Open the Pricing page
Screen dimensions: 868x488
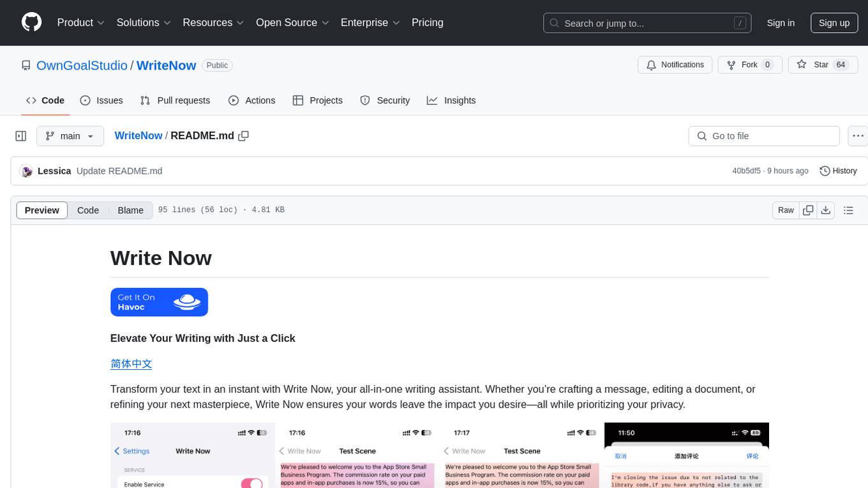(428, 22)
